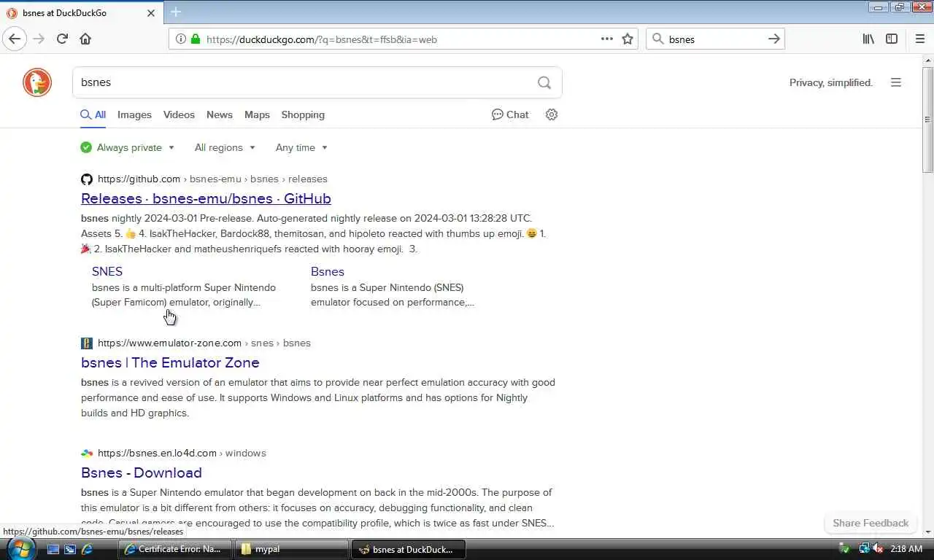Click the page vertical scrollbar thumb
The height and width of the screenshot is (560, 934).
coord(927,120)
